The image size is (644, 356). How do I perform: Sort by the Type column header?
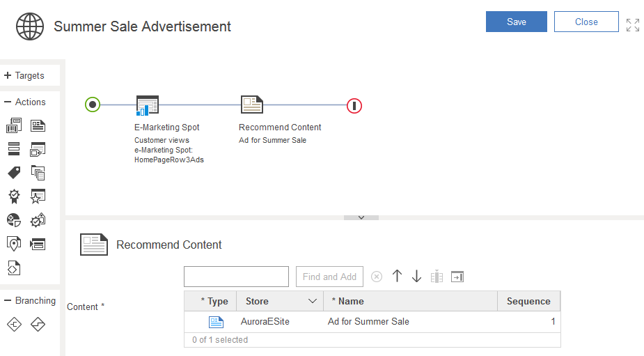210,302
